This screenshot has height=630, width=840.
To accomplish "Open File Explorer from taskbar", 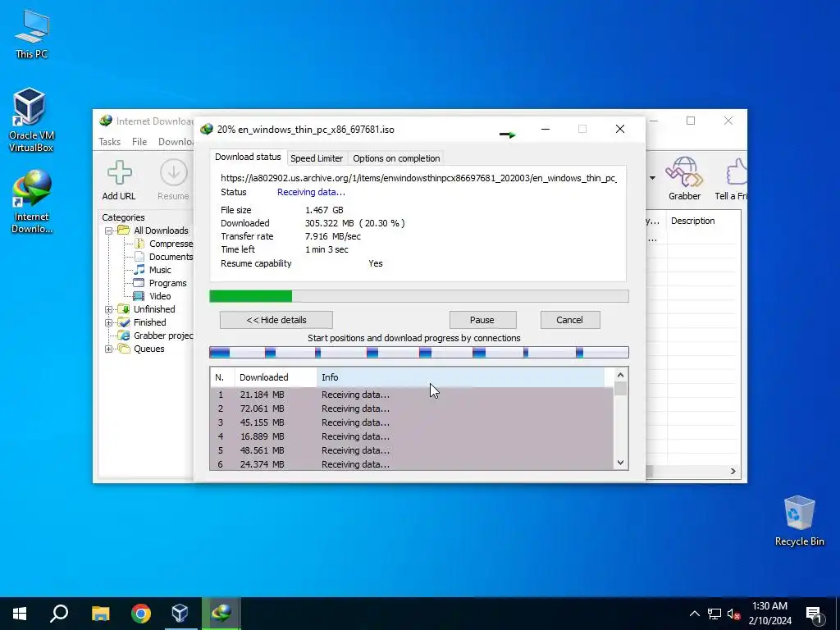I will coord(100,614).
